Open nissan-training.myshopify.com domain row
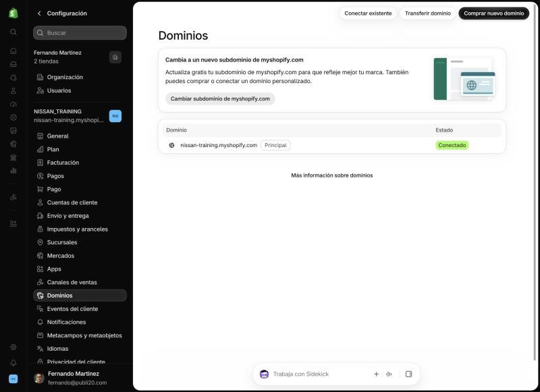This screenshot has height=392, width=540. [x=332, y=145]
